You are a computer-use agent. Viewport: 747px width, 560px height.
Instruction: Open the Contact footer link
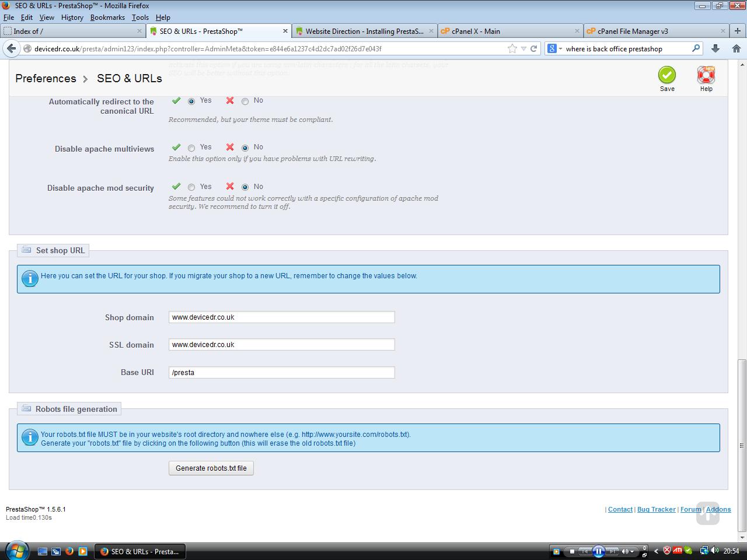click(x=620, y=509)
